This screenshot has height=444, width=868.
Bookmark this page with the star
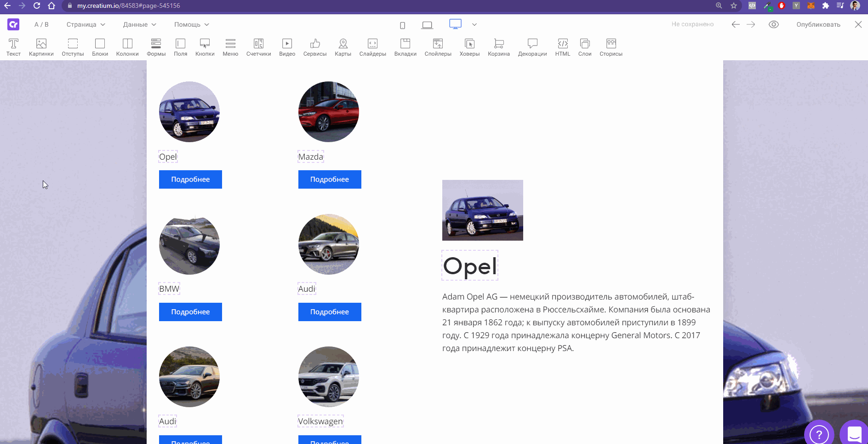(734, 6)
